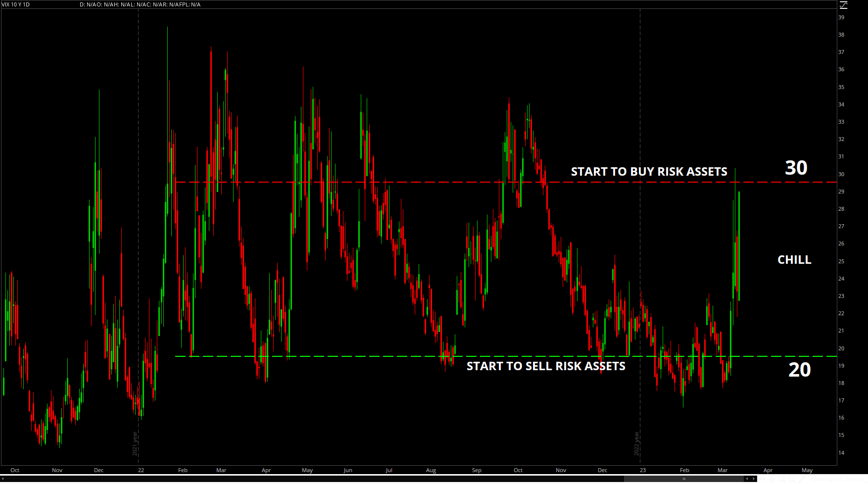The image size is (868, 484).
Task: Click the '2022 year' vertical marker label
Action: [637, 443]
